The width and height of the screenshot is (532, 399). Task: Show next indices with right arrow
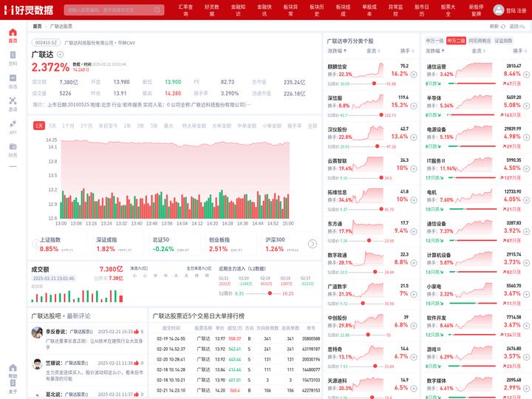coord(312,244)
